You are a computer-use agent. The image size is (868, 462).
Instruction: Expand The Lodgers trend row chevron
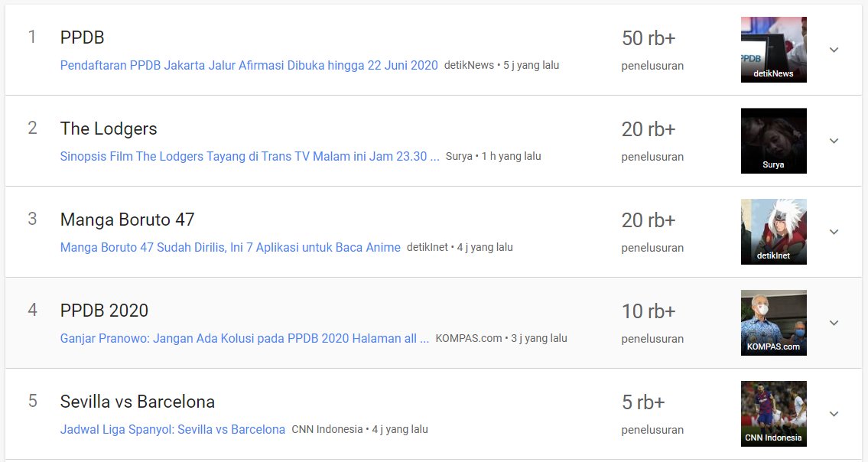click(834, 141)
